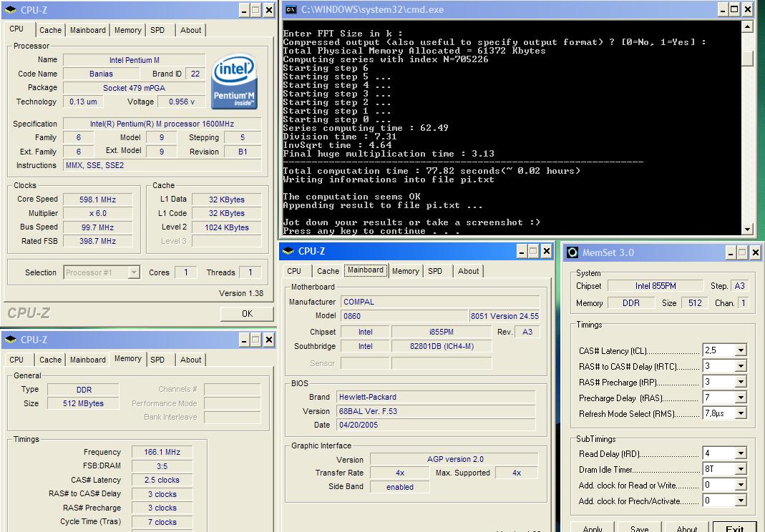
Task: Click the Intel Pentium M name field
Action: 134,60
